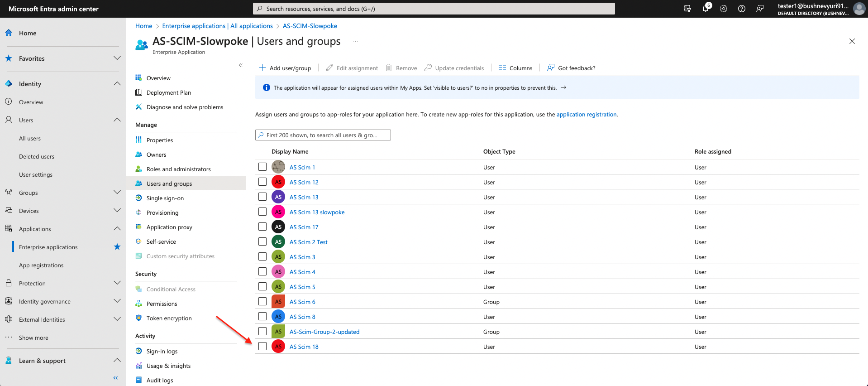Screen dimensions: 868x386
Task: Expand the Favorites section chevron
Action: click(x=117, y=58)
